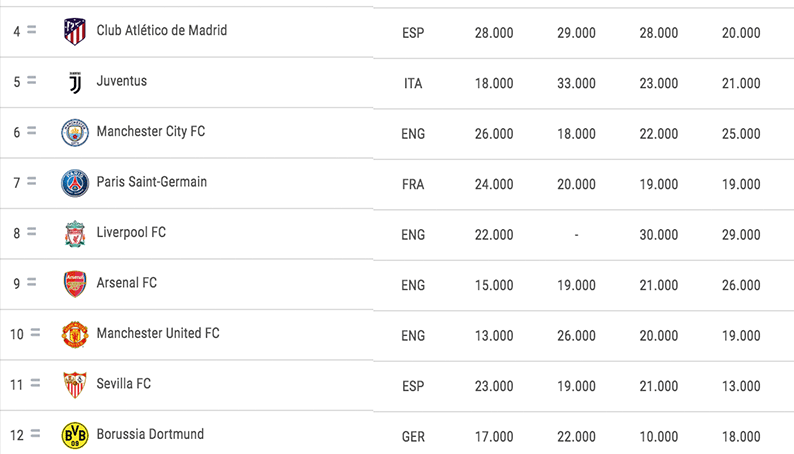The width and height of the screenshot is (794, 454).
Task: Open the Paris Saint-Germain team link
Action: coord(151,182)
